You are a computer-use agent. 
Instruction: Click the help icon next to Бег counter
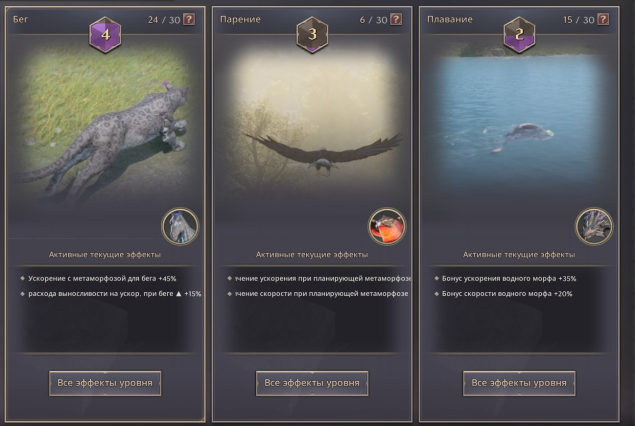point(189,19)
